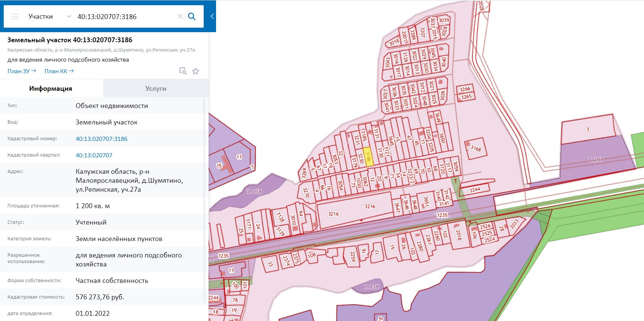Click cadastral number link 40:13:020707:3186

tap(101, 139)
